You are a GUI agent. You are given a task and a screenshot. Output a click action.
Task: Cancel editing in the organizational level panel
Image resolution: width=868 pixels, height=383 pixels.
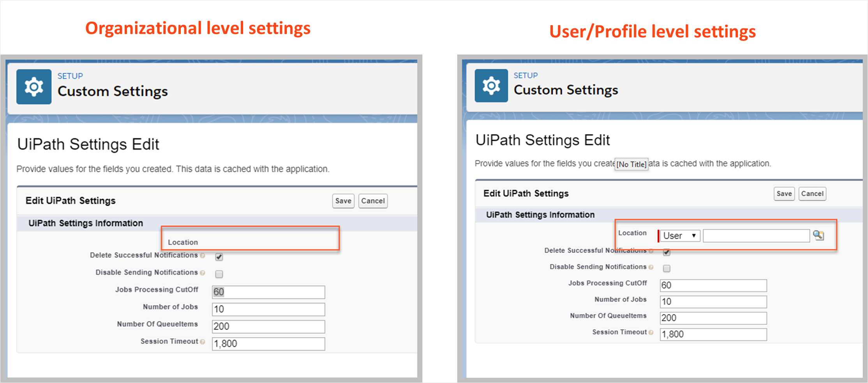pos(373,201)
